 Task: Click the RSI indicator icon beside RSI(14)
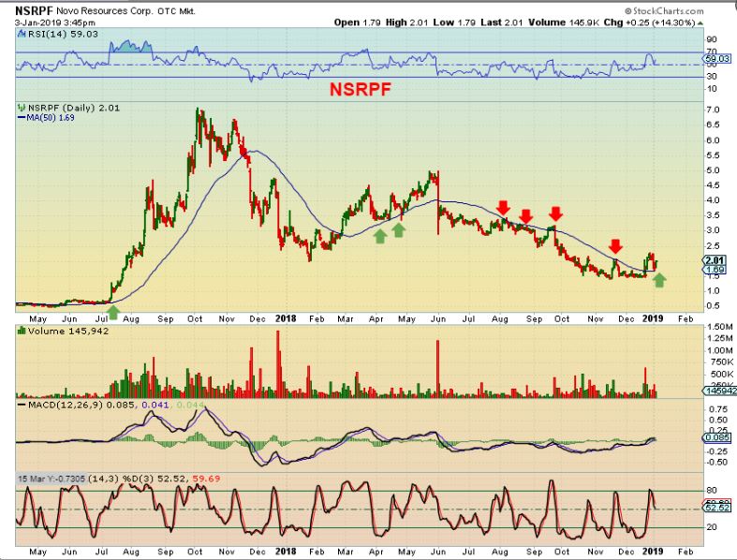click(22, 34)
